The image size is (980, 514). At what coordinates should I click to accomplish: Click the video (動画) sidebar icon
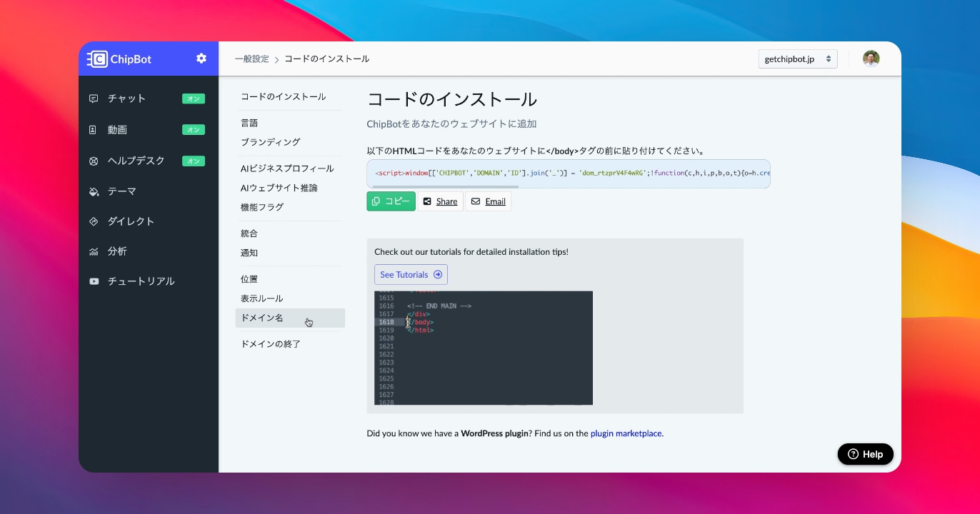tap(93, 130)
